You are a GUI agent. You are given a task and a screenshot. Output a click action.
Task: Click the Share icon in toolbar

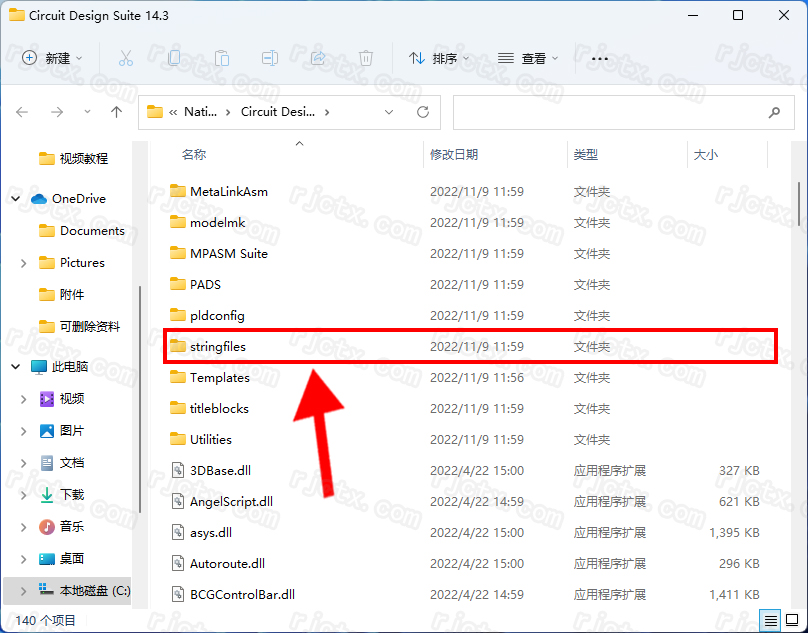pyautogui.click(x=318, y=59)
